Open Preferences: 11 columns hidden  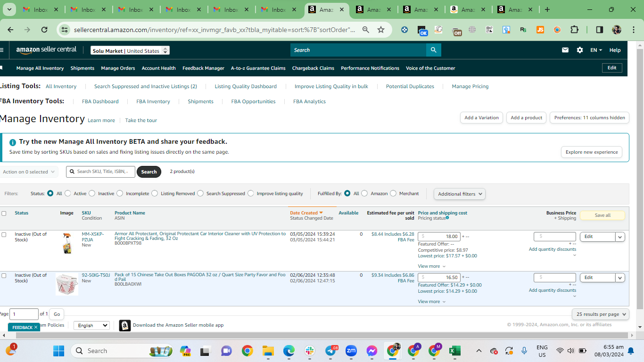(589, 118)
